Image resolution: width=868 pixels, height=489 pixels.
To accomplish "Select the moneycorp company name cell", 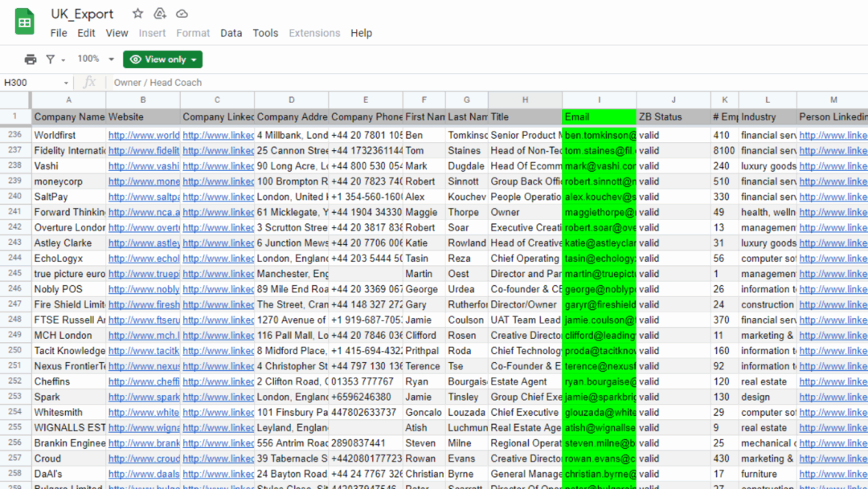I will pyautogui.click(x=68, y=181).
